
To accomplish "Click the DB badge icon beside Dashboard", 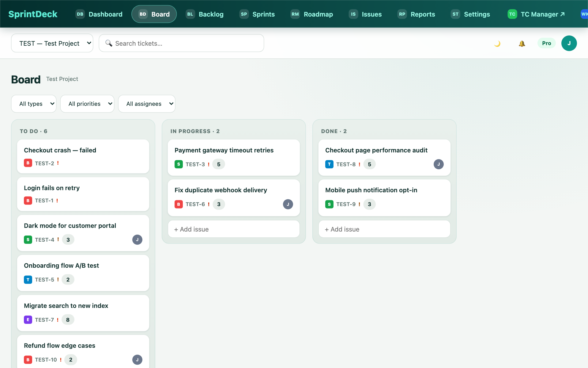I will coord(80,14).
